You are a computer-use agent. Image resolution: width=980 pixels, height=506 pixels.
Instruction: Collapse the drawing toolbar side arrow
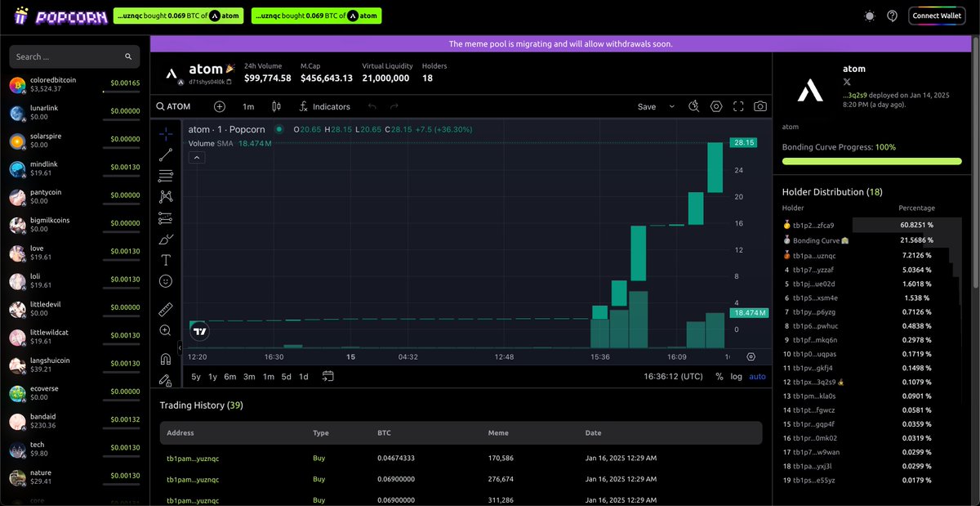tap(180, 347)
